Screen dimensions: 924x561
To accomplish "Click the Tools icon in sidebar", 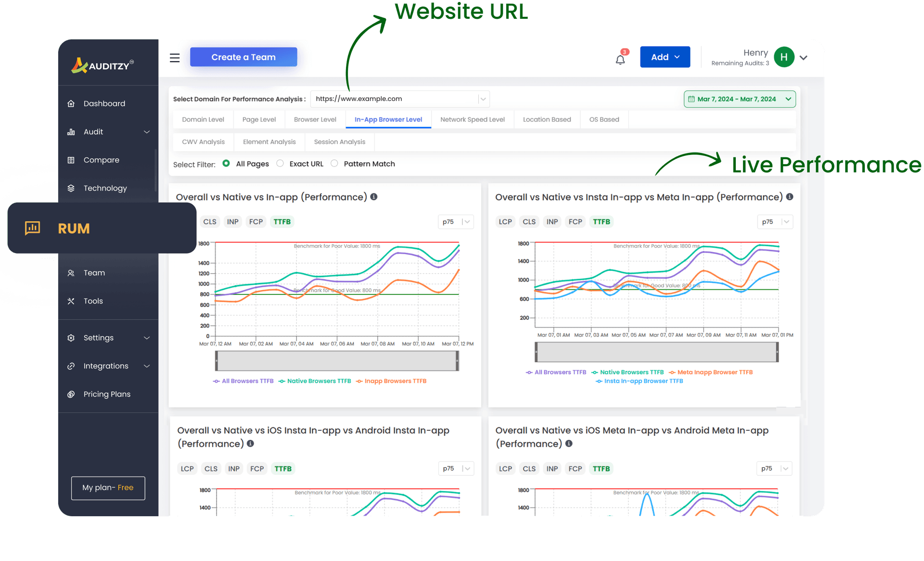I will [x=72, y=301].
